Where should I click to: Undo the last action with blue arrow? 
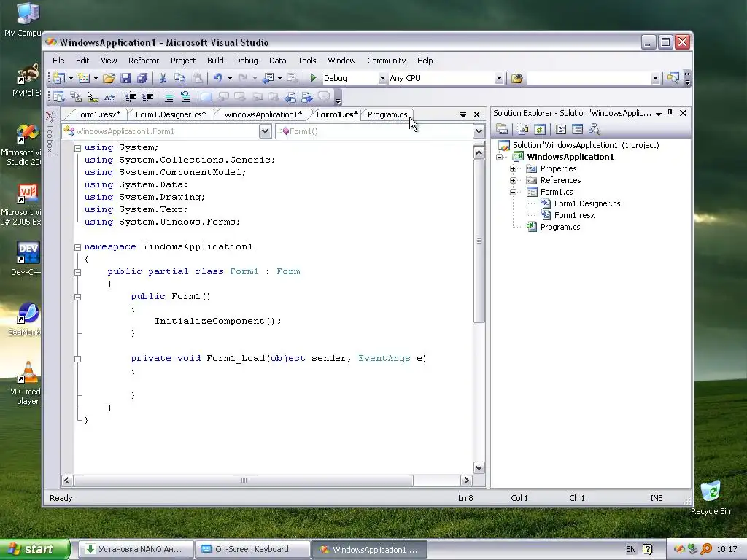217,78
